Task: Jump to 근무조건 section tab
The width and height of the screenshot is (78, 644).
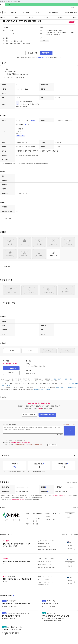Action: [x=17, y=18]
